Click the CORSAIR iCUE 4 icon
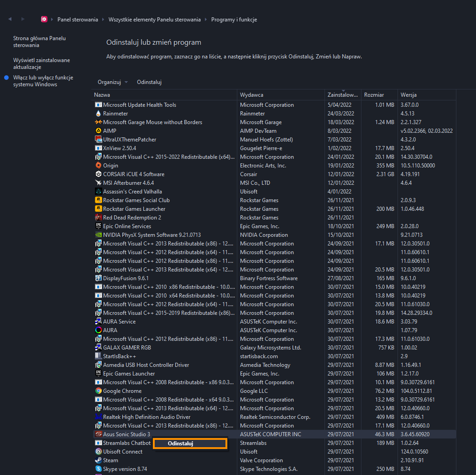Image resolution: width=476 pixels, height=475 pixels. [98, 174]
